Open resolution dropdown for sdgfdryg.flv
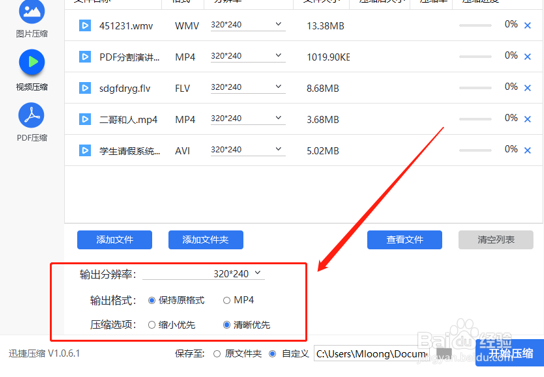Image resolution: width=544 pixels, height=377 pixels. (248, 87)
